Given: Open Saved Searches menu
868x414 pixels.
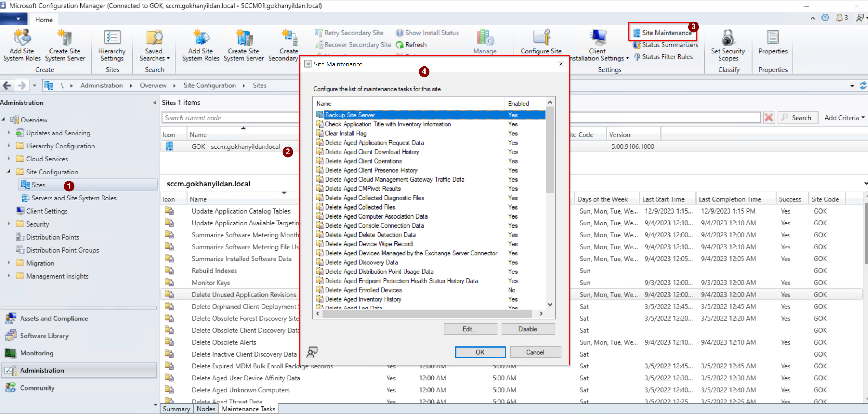Looking at the screenshot, I should pyautogui.click(x=154, y=45).
